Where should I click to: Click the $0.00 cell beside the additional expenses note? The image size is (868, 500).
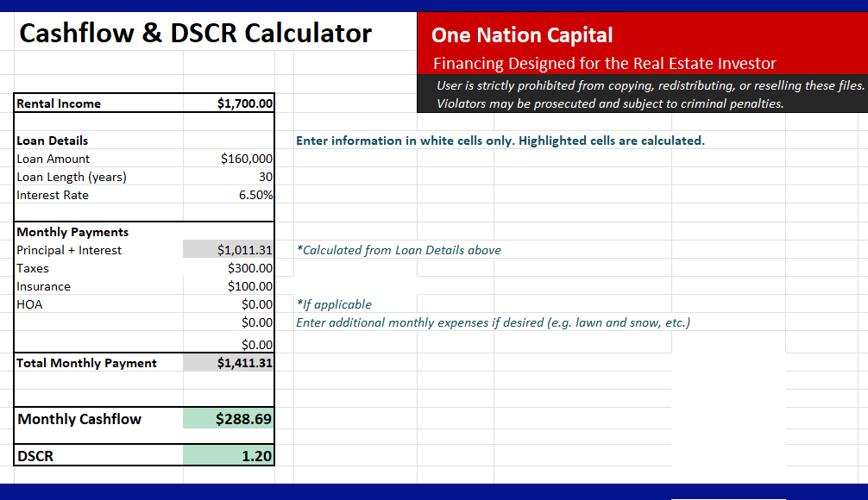(x=229, y=322)
